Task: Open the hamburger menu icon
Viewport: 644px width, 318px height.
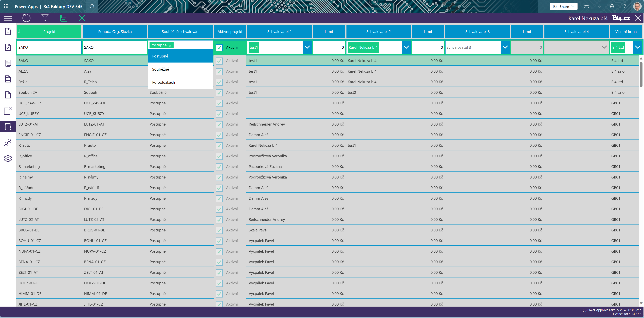Action: tap(8, 18)
